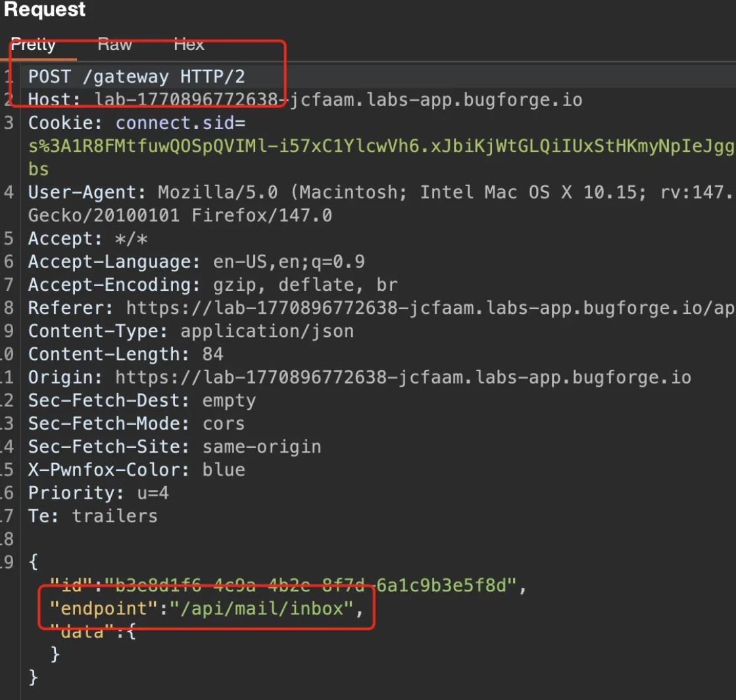
Task: Click the Sec-Fetch-Mode cors value
Action: (x=223, y=424)
